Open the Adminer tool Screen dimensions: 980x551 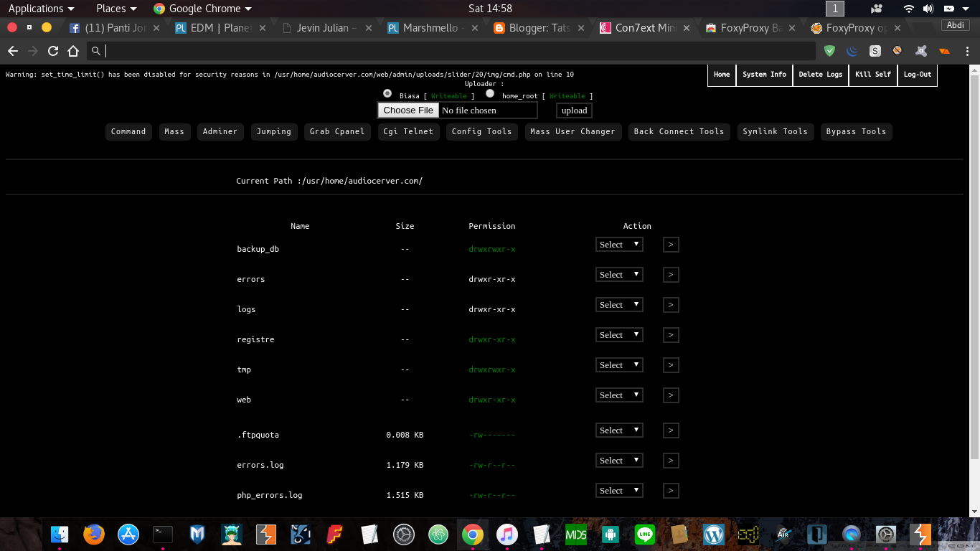coord(220,132)
